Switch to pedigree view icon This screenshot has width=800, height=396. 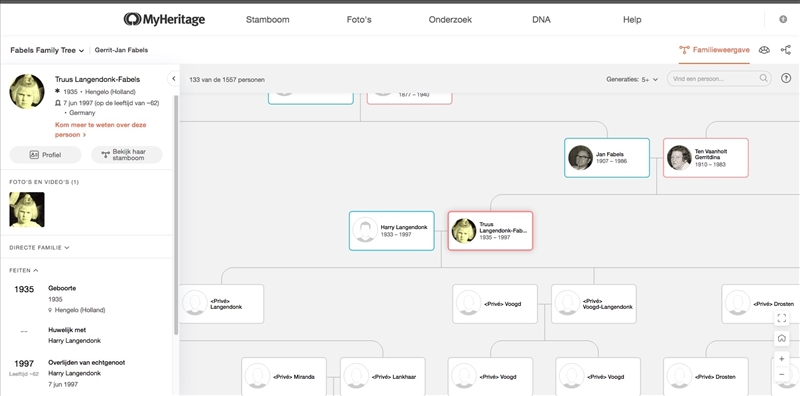tap(786, 50)
